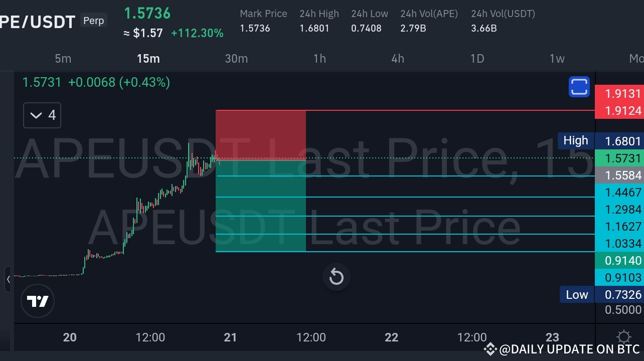
Task: Click the Perp badge next to the pair name
Action: pos(93,20)
